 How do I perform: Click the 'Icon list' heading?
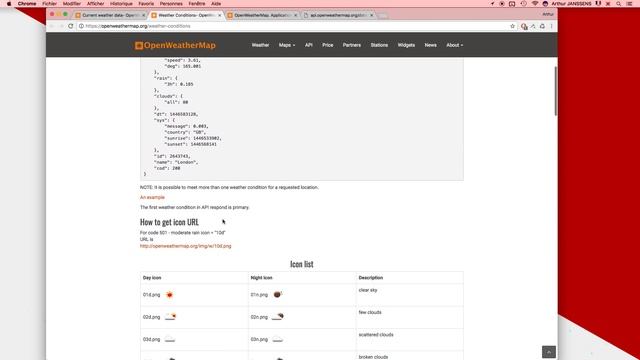click(302, 264)
